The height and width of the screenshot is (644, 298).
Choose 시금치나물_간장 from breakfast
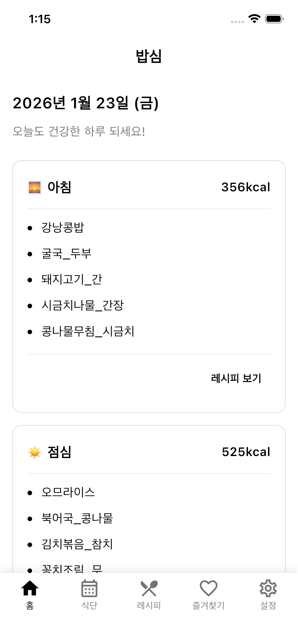tap(82, 305)
